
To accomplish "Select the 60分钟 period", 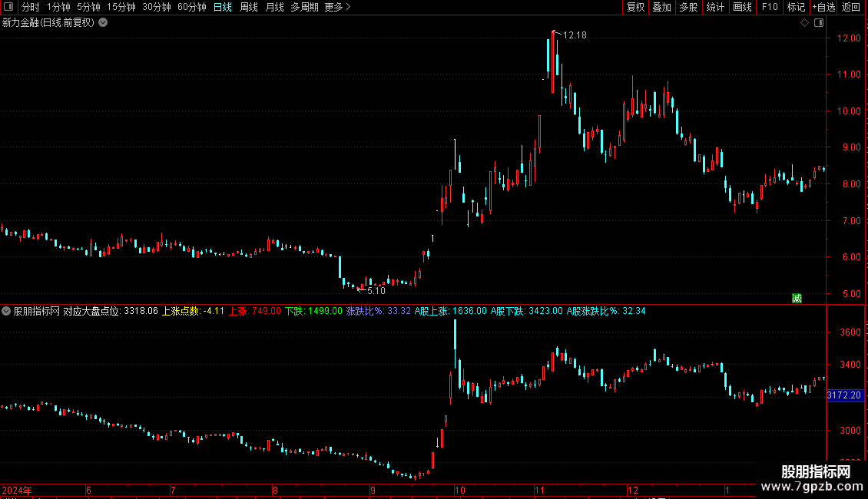I will click(x=191, y=7).
